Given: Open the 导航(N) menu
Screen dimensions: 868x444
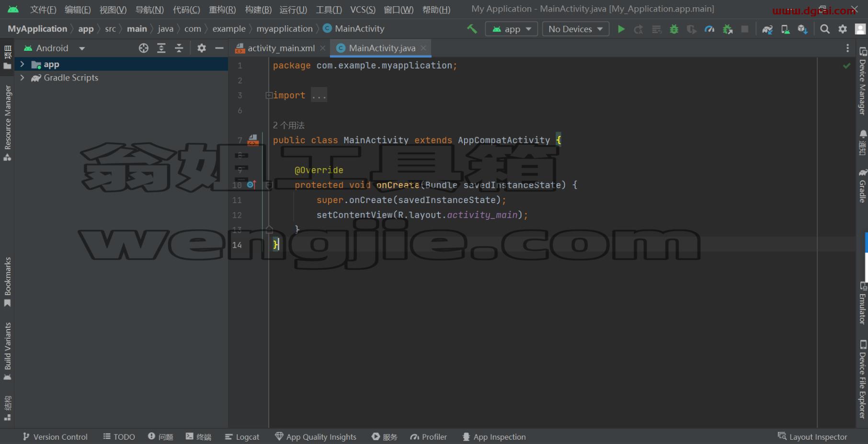Looking at the screenshot, I should click(x=149, y=10).
